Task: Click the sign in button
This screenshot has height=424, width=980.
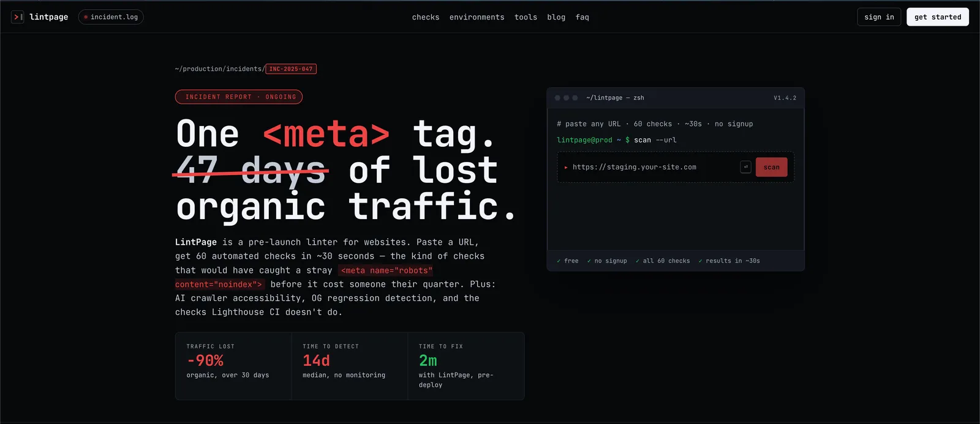Action: [x=879, y=17]
